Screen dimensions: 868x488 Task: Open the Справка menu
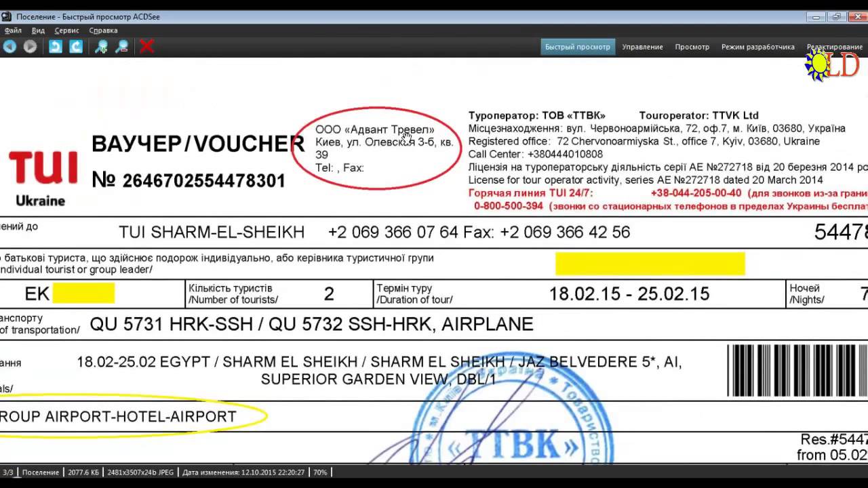coord(103,30)
